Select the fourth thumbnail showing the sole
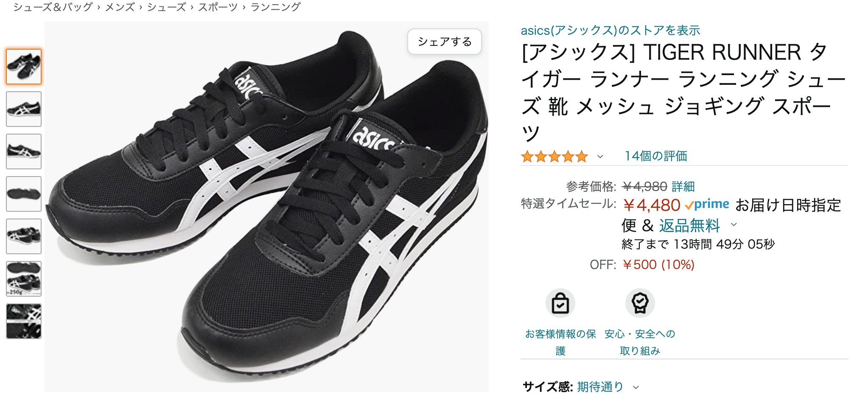Viewport: 868px width, 404px height. pos(24,194)
